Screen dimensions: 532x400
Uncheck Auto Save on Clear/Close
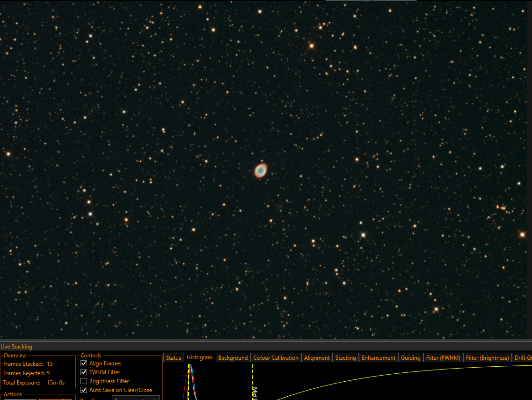click(x=84, y=390)
